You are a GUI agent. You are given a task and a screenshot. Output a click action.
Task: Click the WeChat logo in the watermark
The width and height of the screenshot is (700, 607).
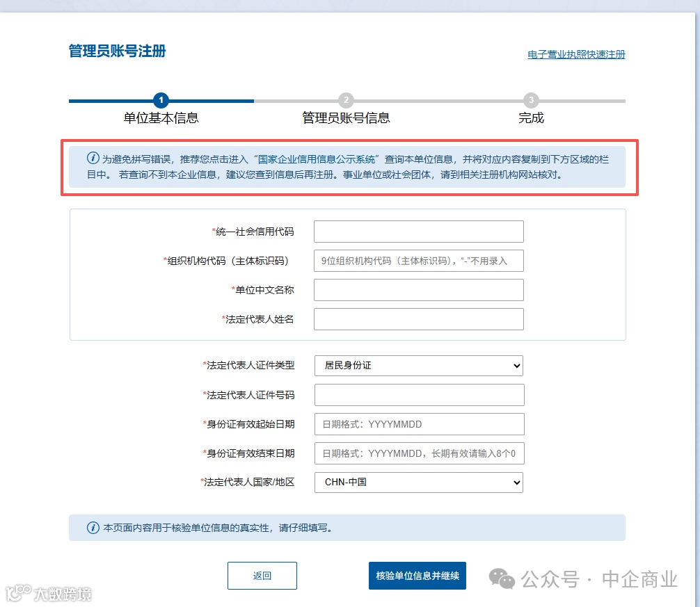[x=502, y=578]
